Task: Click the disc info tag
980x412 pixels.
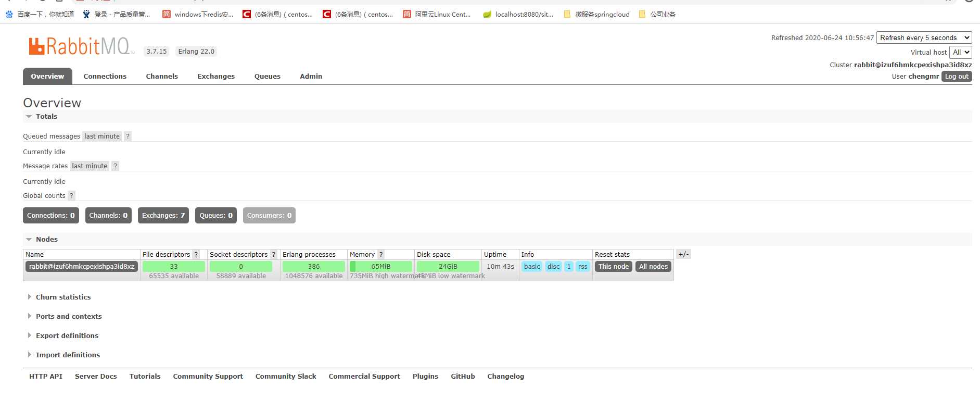Action: pos(553,267)
